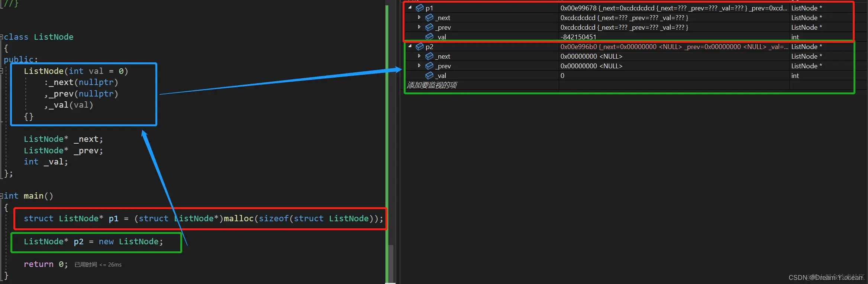Click the p1 variable cube icon
Viewport: 868px width, 284px height.
(420, 8)
